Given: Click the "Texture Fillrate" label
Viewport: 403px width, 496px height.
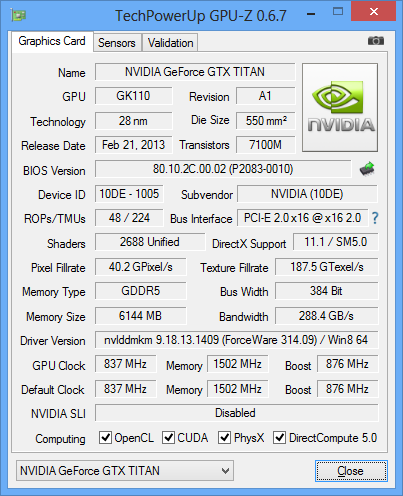Looking at the screenshot, I should point(234,268).
